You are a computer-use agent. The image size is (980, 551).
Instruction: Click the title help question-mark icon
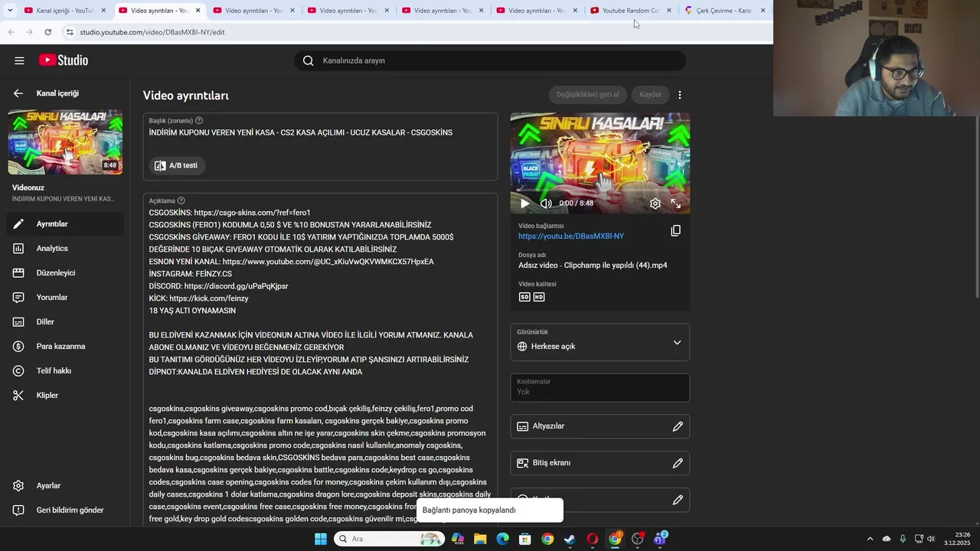[x=199, y=121]
